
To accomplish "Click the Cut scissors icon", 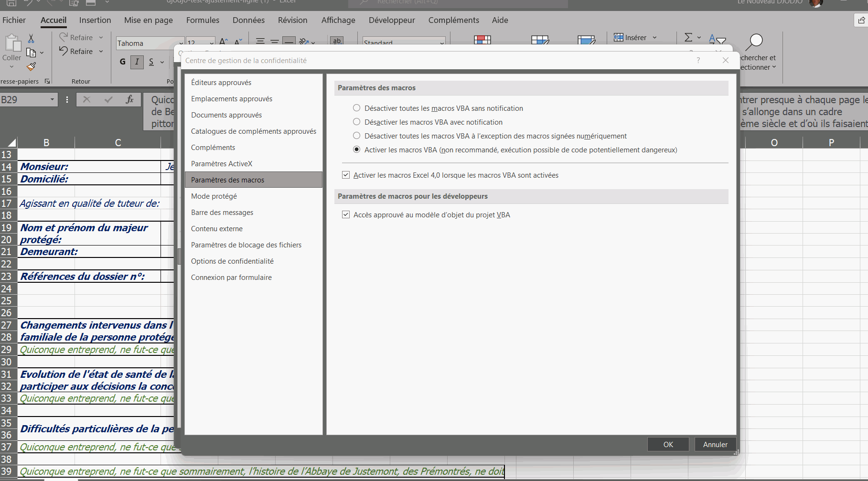I will point(31,38).
